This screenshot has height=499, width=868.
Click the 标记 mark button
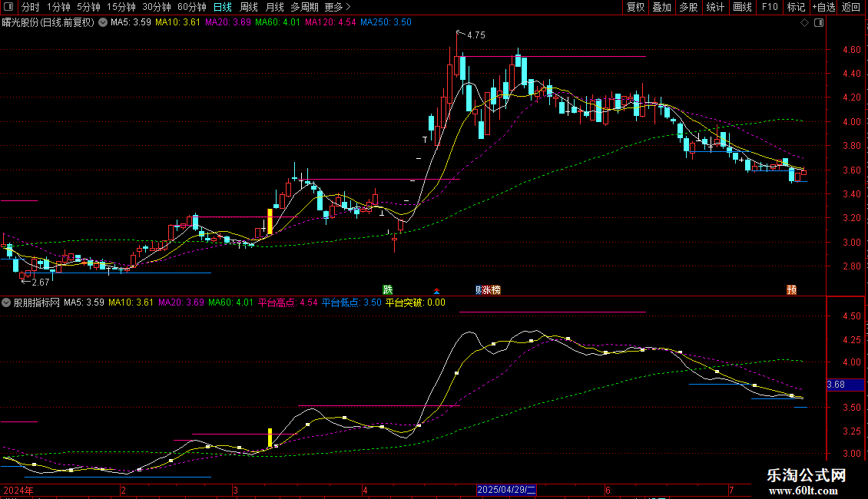[796, 7]
